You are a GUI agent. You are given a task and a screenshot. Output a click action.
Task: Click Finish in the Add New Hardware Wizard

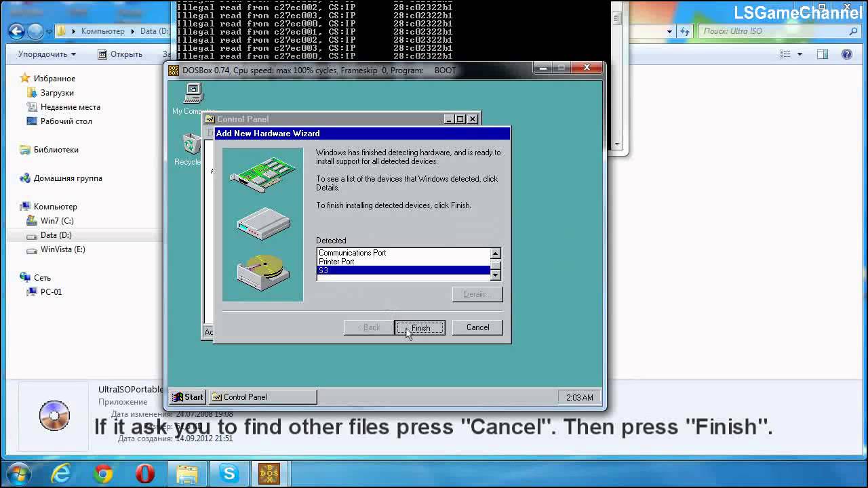420,327
